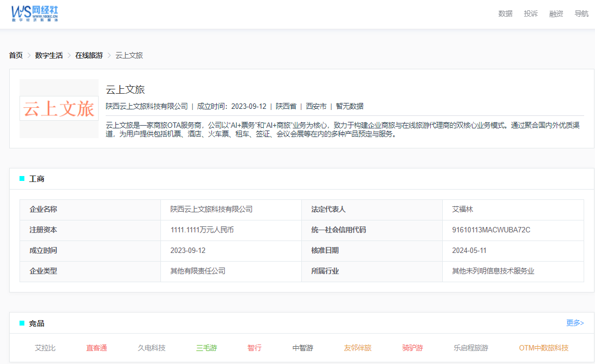Image resolution: width=595 pixels, height=364 pixels.
Task: Click enterprise type 其他有限责任公司
Action: [x=198, y=271]
